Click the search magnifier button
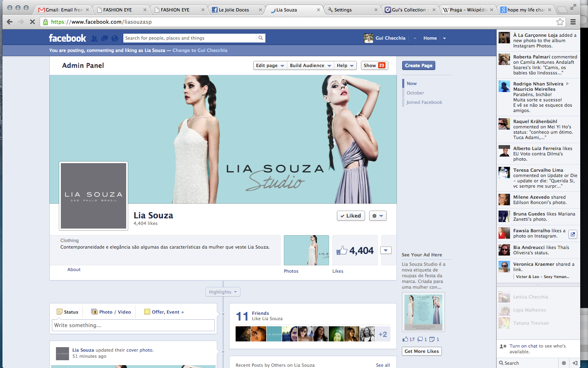This screenshot has width=588, height=368. coord(261,38)
